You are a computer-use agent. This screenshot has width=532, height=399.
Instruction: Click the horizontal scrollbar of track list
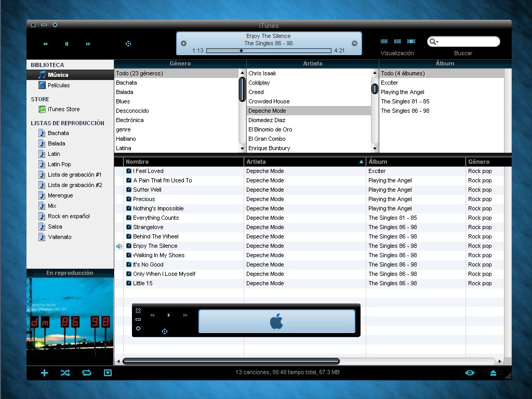coord(231,362)
